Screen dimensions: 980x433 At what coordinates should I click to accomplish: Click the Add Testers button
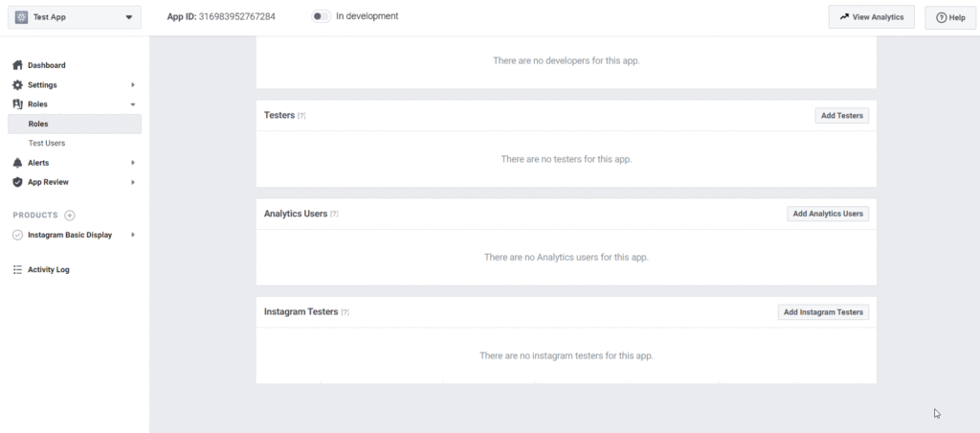pos(842,115)
